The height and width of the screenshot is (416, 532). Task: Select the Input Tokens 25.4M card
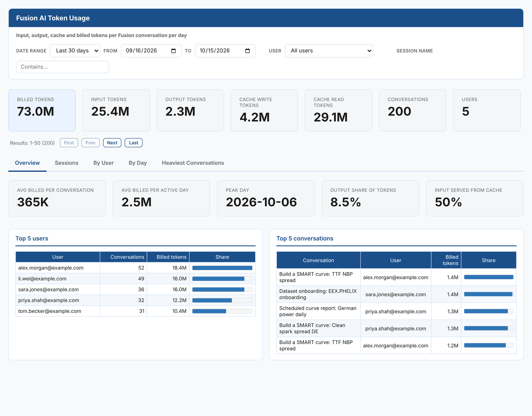pos(116,110)
